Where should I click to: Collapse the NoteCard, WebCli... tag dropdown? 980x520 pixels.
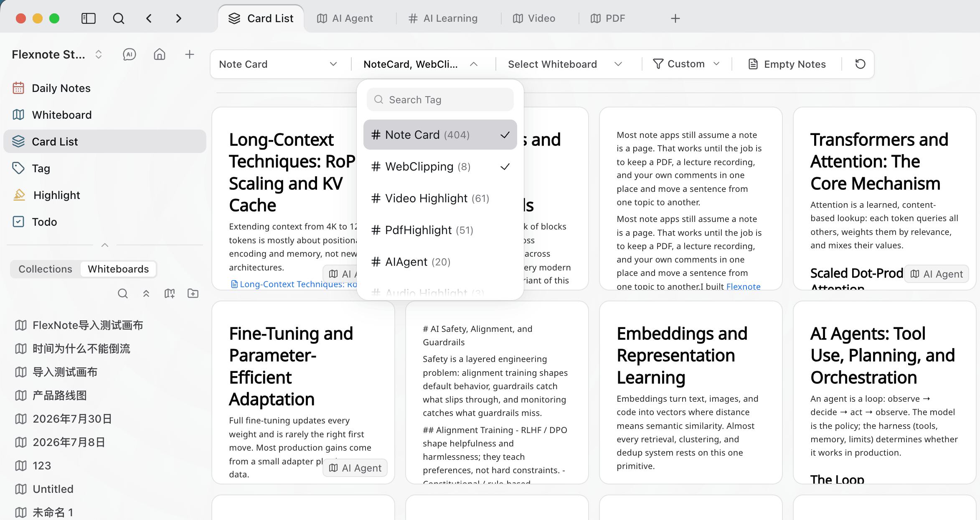(x=421, y=64)
